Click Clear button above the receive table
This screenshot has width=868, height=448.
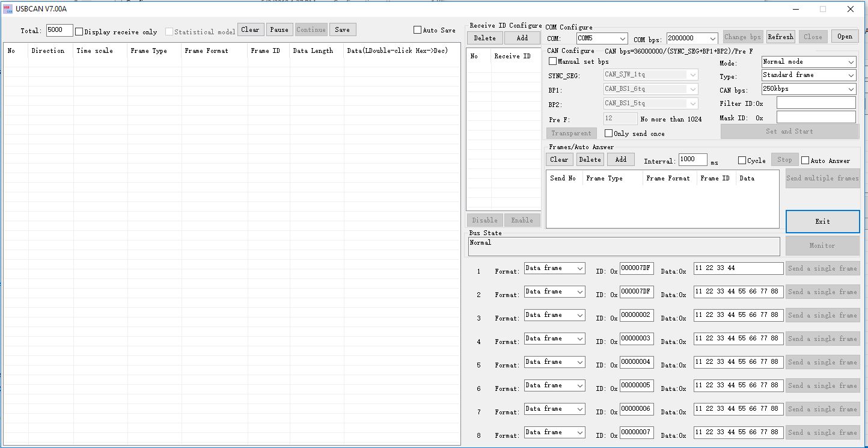point(251,29)
